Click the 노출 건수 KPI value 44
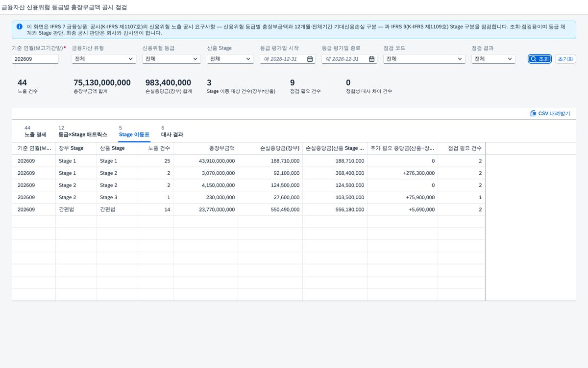Viewport: 588px width, 368px height. (x=22, y=82)
